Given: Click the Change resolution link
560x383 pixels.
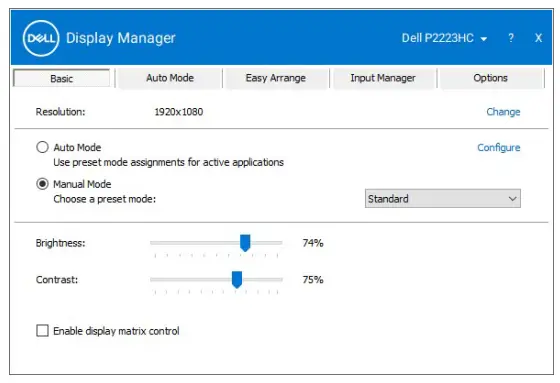Looking at the screenshot, I should tap(503, 112).
